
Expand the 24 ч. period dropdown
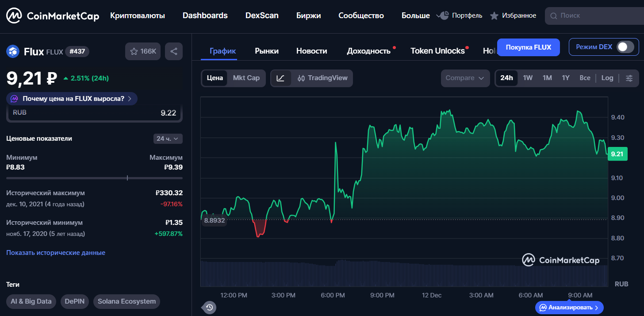[168, 139]
